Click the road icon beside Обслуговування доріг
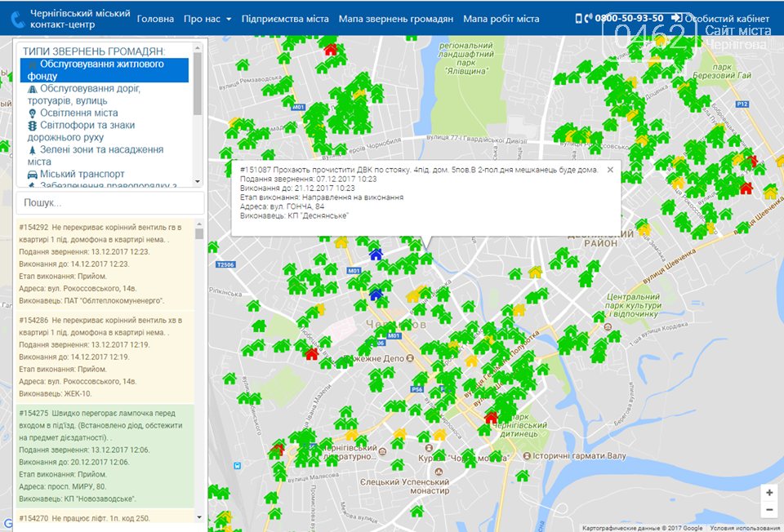 [33, 89]
